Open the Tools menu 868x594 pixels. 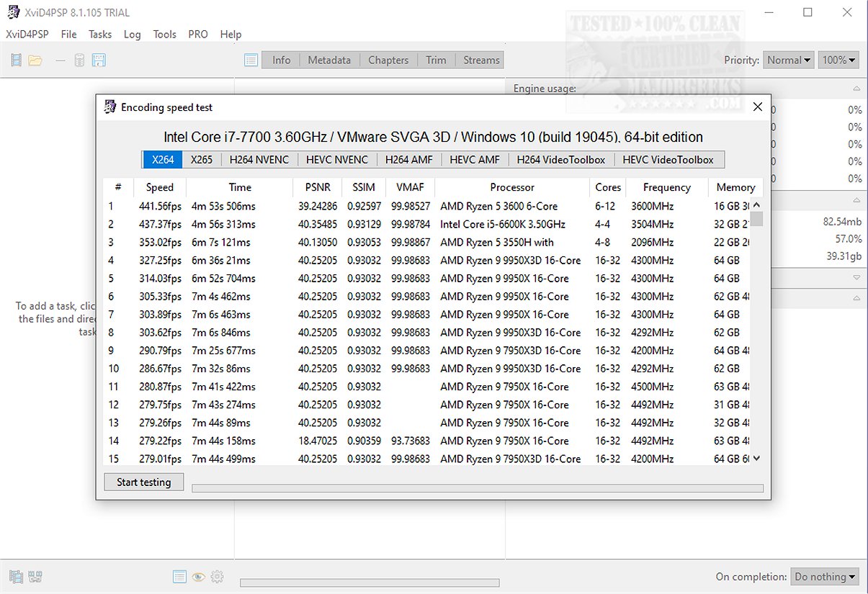pos(165,34)
